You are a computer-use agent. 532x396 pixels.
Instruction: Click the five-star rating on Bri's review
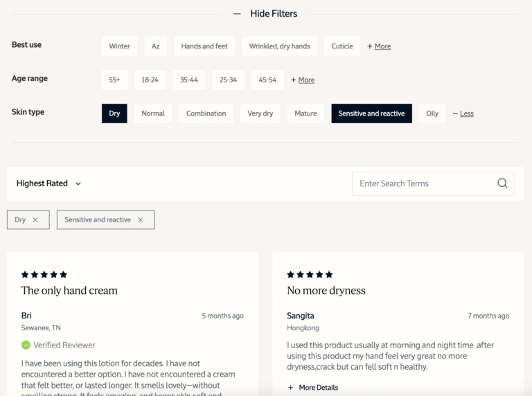44,274
